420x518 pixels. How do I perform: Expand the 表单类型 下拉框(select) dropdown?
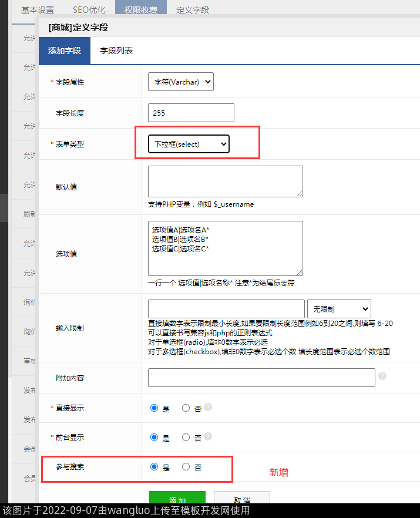[189, 144]
